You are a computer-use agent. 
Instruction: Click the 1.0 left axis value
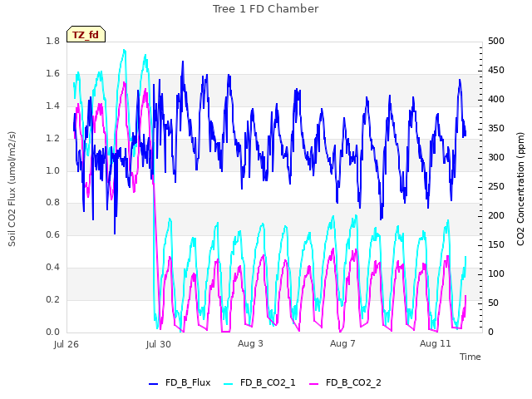click(x=52, y=170)
